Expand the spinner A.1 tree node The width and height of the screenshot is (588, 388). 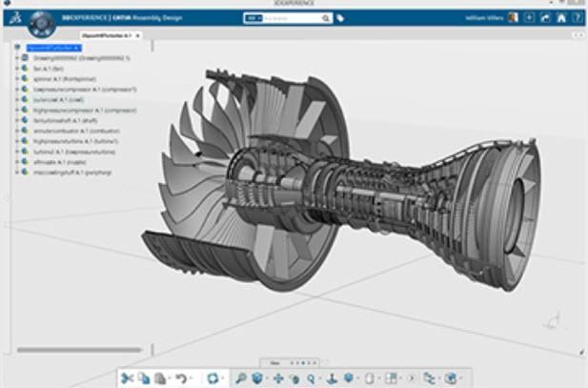click(17, 78)
